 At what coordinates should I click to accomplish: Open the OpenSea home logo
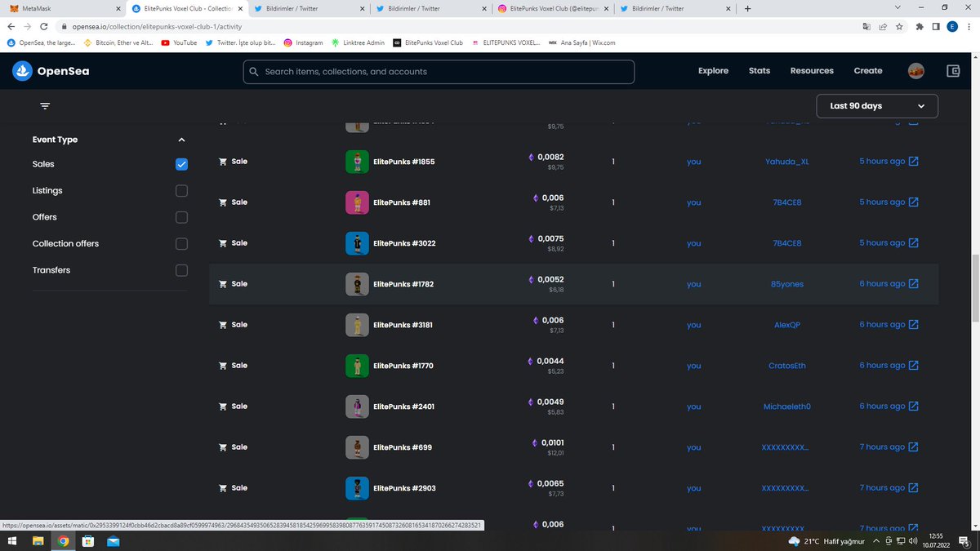(51, 71)
